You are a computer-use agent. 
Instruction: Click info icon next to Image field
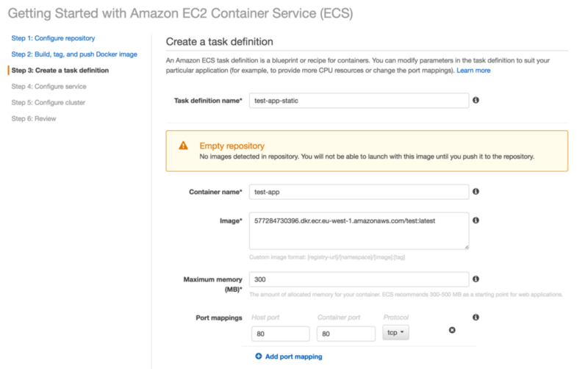point(476,220)
